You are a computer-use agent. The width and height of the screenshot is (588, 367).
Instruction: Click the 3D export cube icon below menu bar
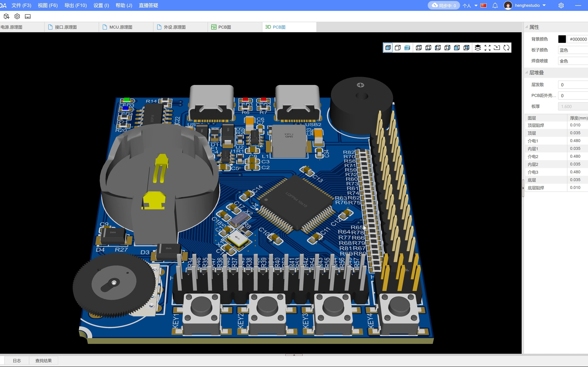[6, 16]
